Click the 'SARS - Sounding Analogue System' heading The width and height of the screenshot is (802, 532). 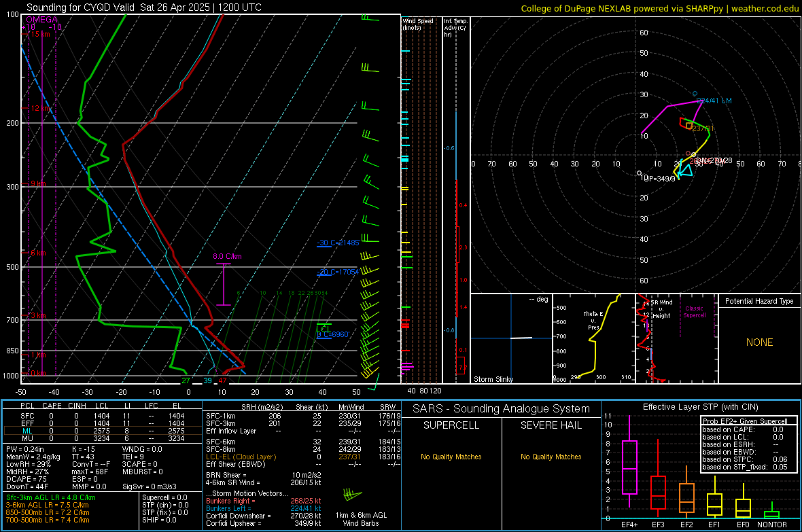(501, 409)
